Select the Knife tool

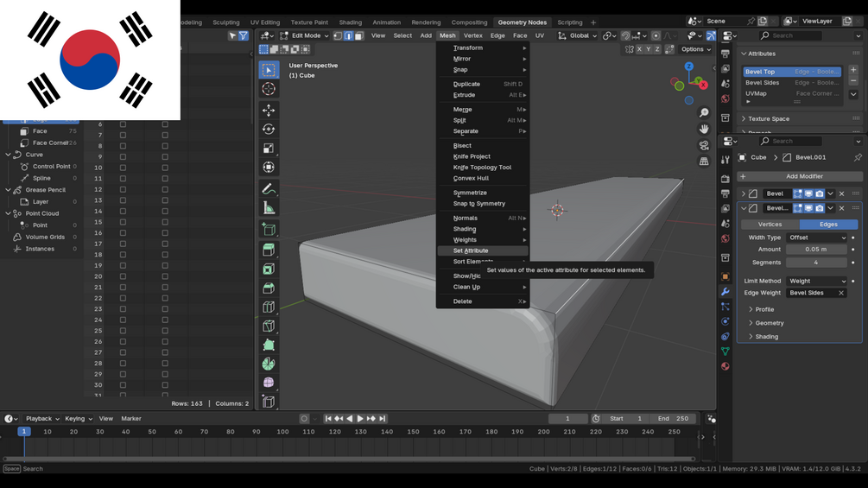[x=269, y=326]
